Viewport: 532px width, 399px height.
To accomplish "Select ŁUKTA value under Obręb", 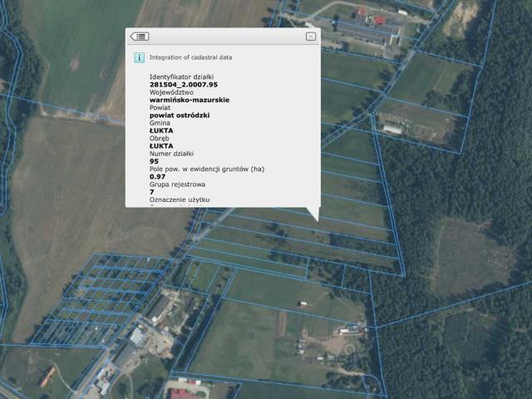I will click(x=161, y=146).
